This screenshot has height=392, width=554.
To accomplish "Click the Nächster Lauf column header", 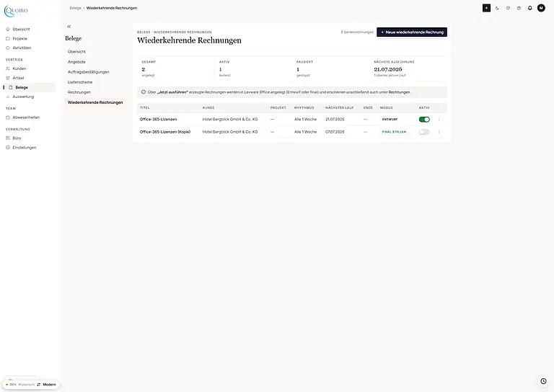I will pyautogui.click(x=340, y=108).
